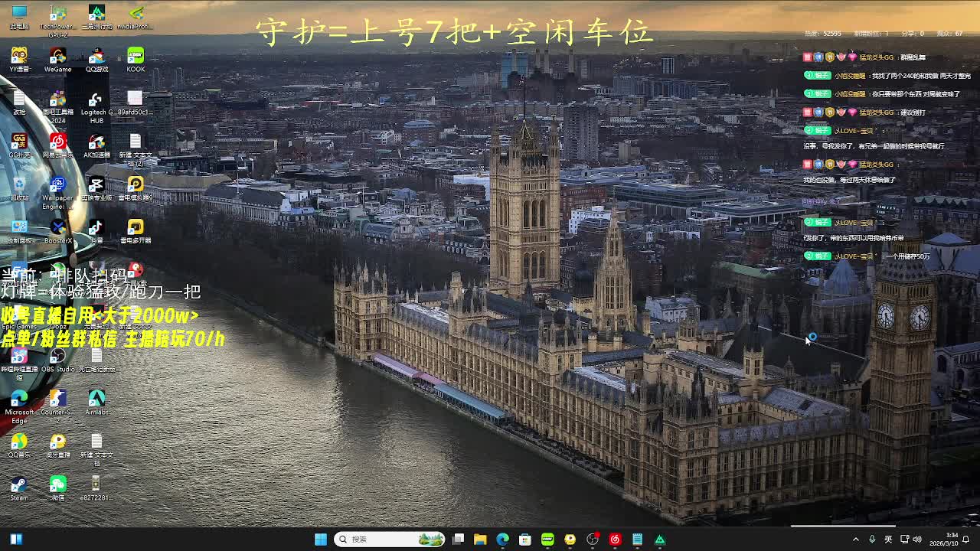
Task: Open Wallpaper Engine desktop shortcut
Action: click(57, 186)
